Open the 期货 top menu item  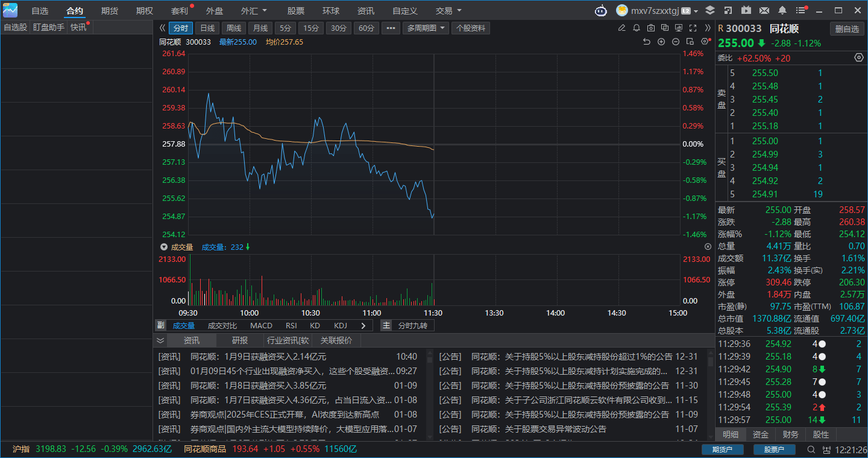tap(110, 11)
